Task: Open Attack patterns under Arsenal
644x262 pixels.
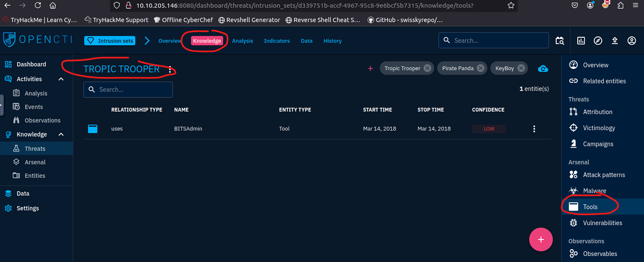Action: [603, 175]
